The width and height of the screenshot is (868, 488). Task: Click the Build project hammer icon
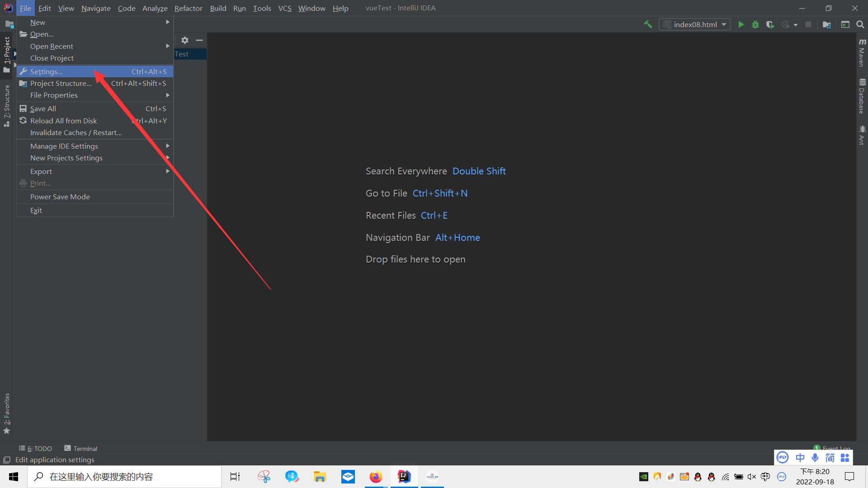coord(648,24)
